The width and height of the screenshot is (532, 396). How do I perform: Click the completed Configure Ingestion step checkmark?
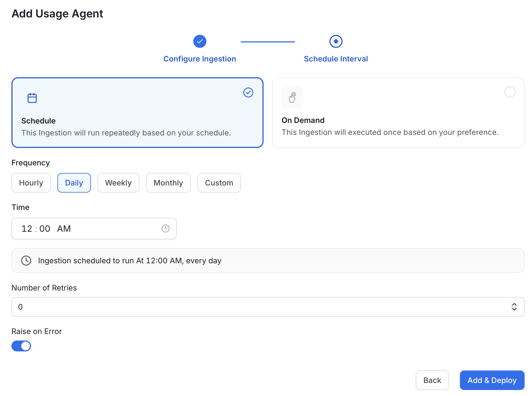pos(200,41)
